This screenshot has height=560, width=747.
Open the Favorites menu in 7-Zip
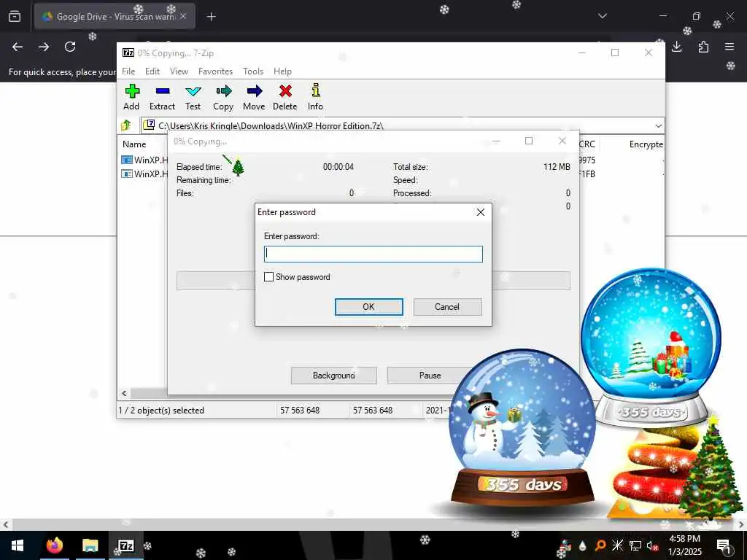coord(215,71)
